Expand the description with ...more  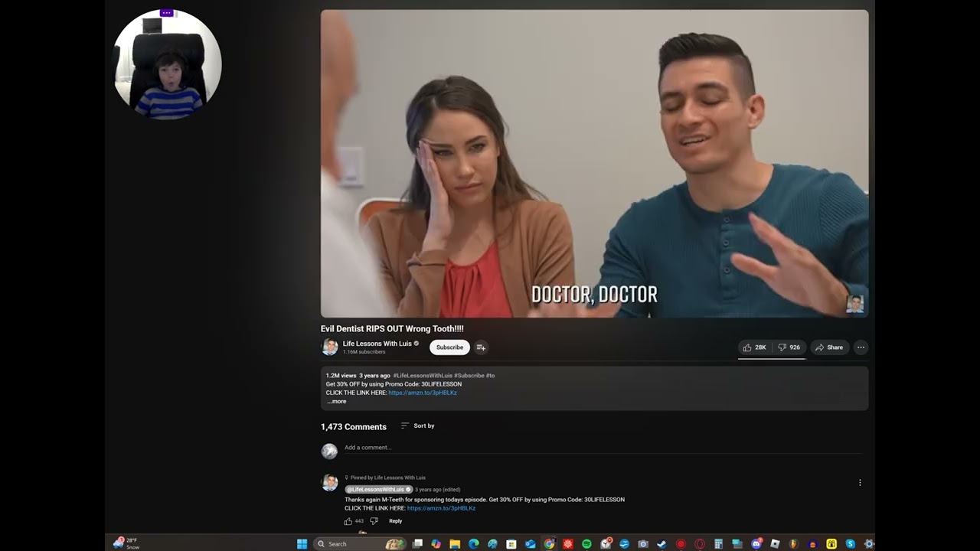pos(337,401)
